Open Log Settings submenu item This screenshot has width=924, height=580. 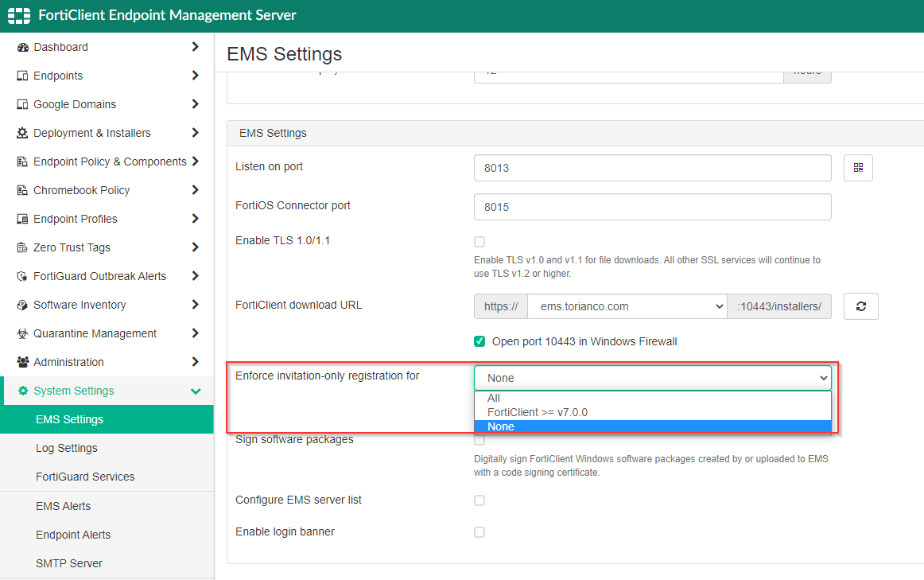pyautogui.click(x=107, y=448)
